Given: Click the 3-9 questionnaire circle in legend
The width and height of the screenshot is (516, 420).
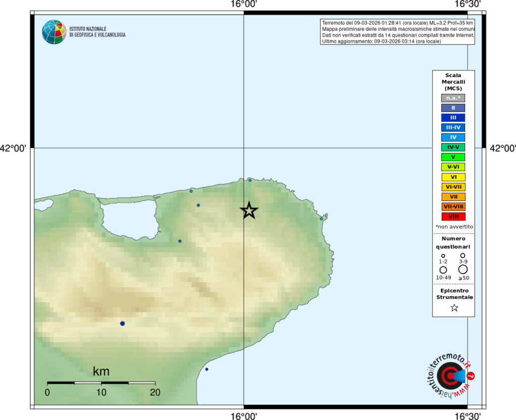Looking at the screenshot, I should point(463,255).
